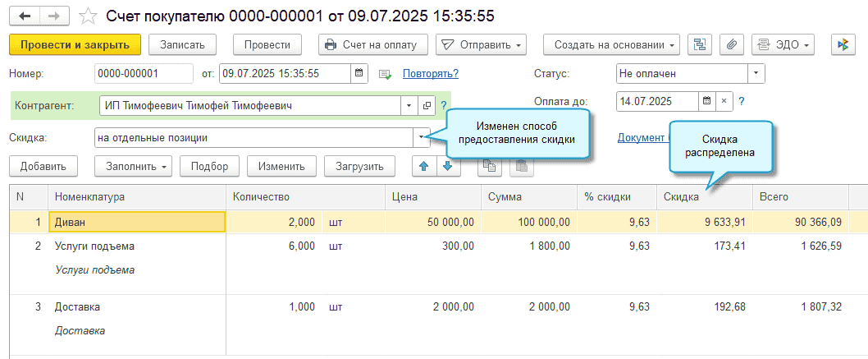The width and height of the screenshot is (868, 359).
Task: Click the 'Повторять?' link
Action: [x=430, y=74]
